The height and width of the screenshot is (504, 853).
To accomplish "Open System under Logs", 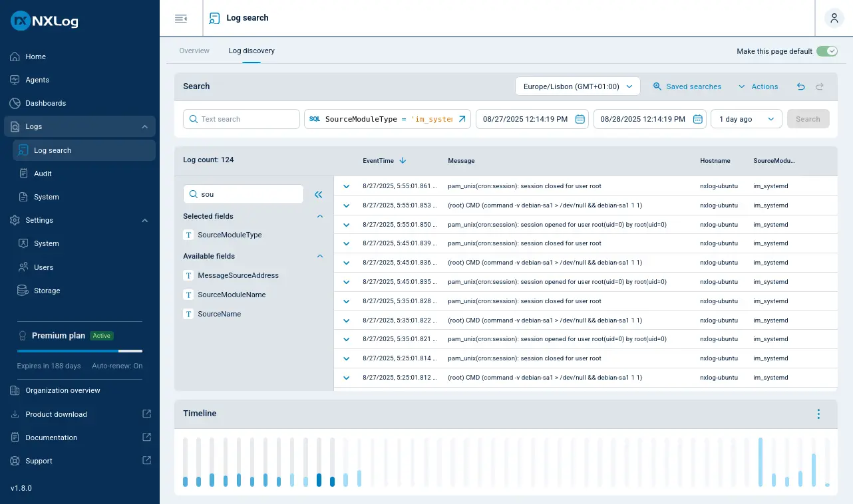I will click(84, 197).
